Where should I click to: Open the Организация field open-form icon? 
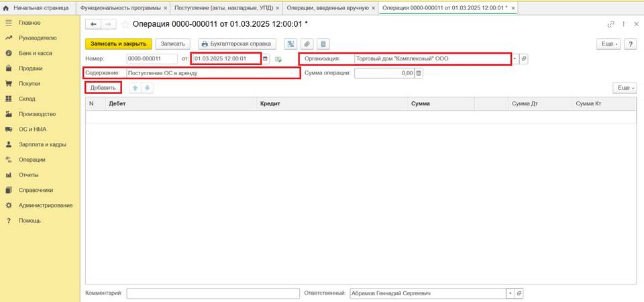tap(524, 58)
